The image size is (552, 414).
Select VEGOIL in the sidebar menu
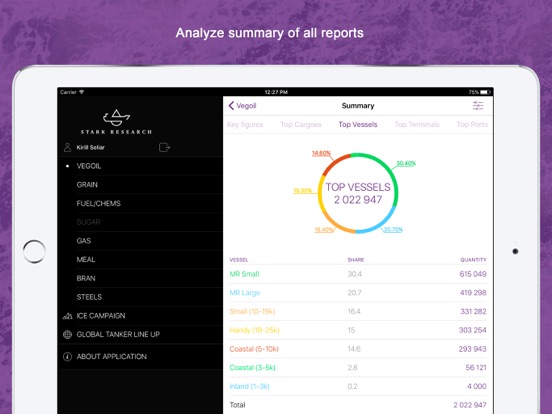141,166
